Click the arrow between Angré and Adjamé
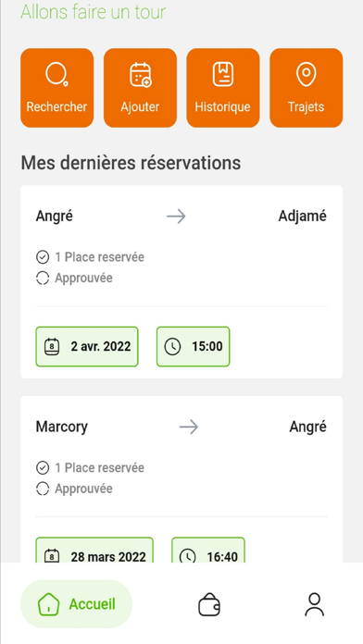The image size is (363, 644). pyautogui.click(x=176, y=217)
